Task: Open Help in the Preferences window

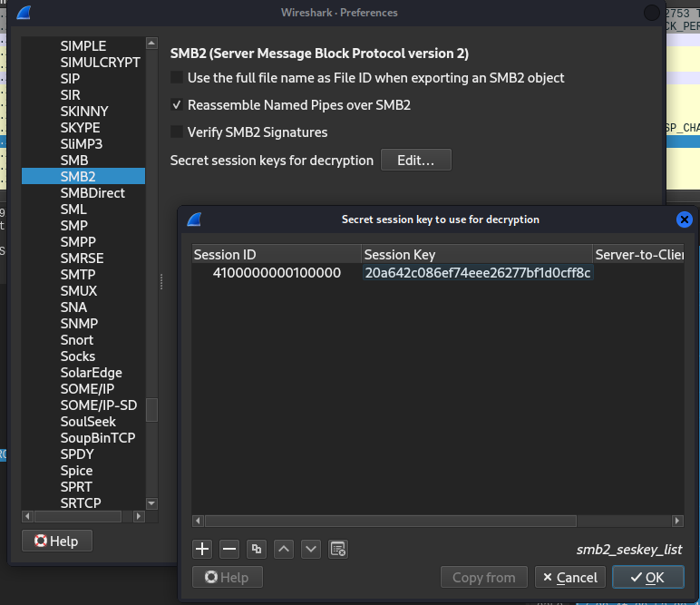Action: 57,541
